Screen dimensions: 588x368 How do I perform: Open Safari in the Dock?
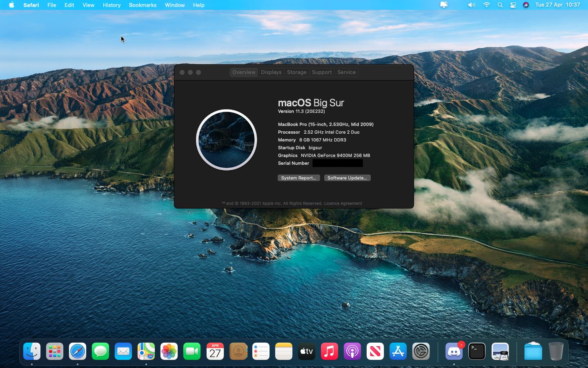[x=78, y=351]
